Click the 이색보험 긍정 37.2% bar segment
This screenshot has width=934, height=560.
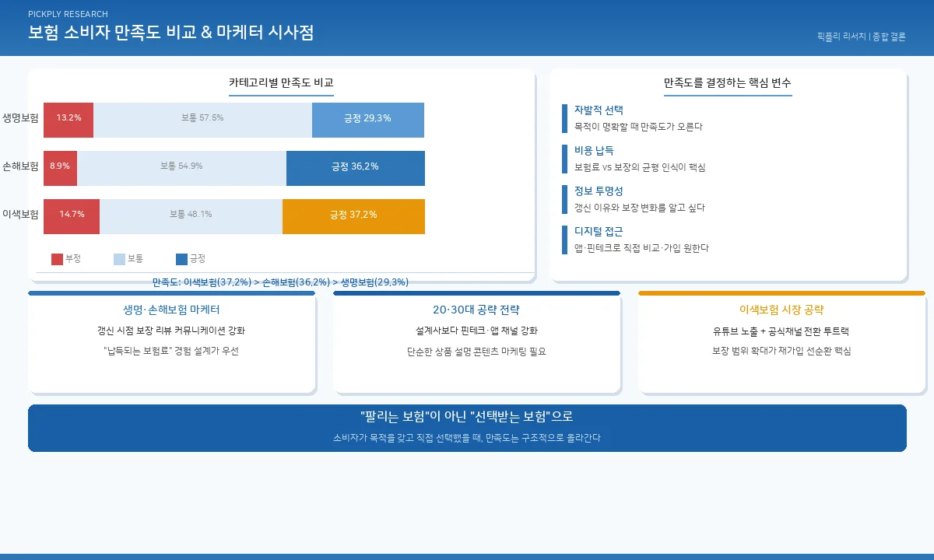[352, 216]
